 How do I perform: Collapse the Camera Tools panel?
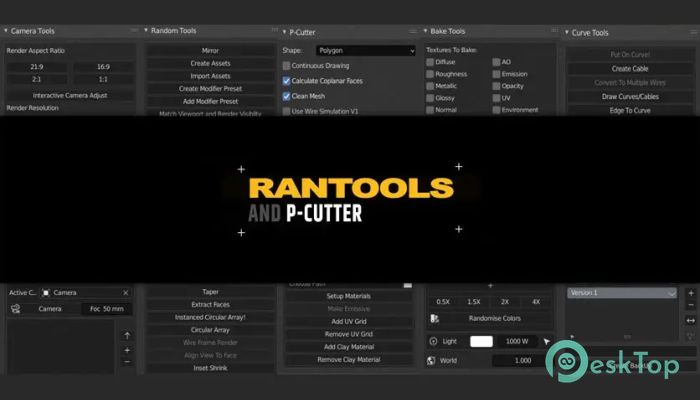coord(6,31)
